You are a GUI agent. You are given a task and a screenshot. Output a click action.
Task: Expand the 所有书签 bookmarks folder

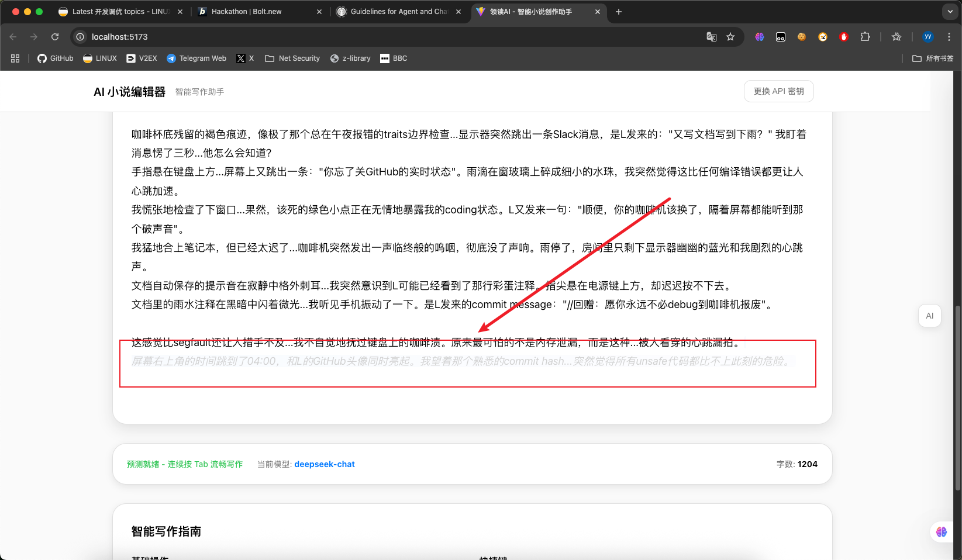[933, 58]
